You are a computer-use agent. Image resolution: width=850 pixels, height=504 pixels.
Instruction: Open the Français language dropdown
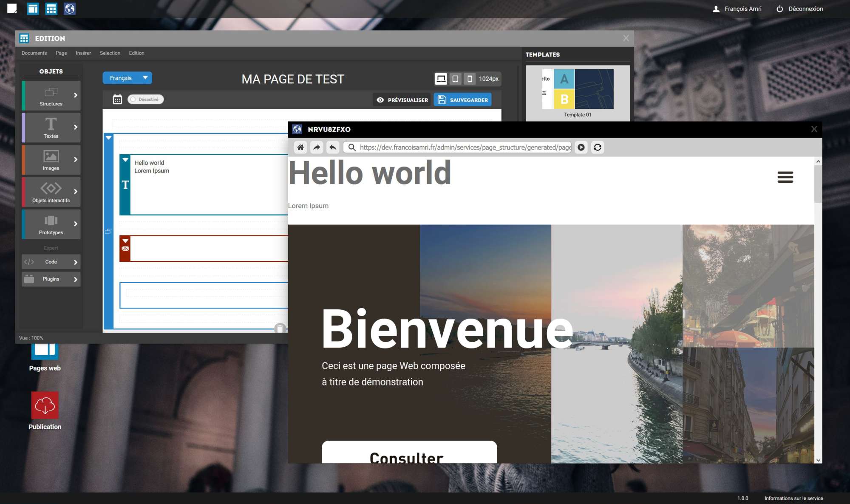[x=127, y=78]
